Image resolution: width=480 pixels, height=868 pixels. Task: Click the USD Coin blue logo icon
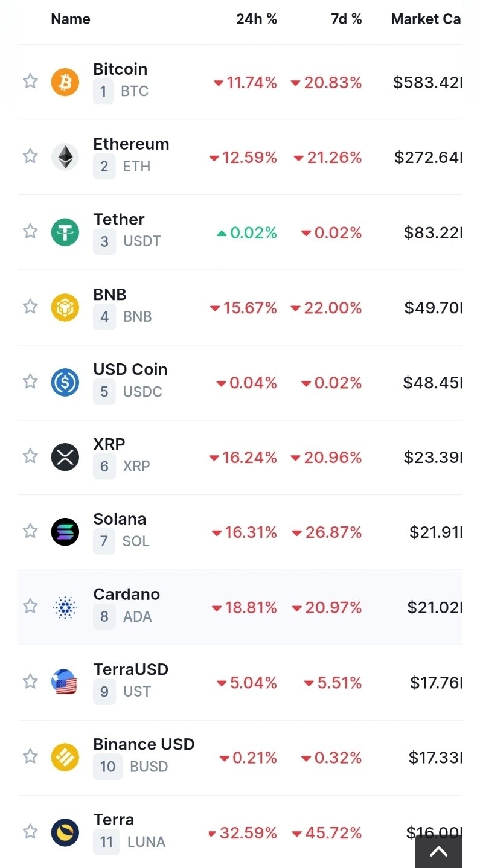(x=65, y=382)
